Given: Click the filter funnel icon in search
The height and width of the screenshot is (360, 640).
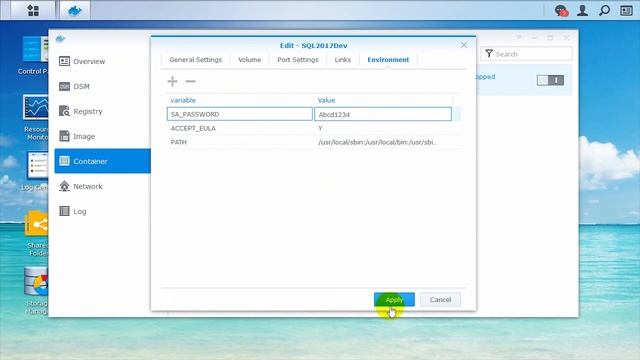Looking at the screenshot, I should tap(489, 54).
